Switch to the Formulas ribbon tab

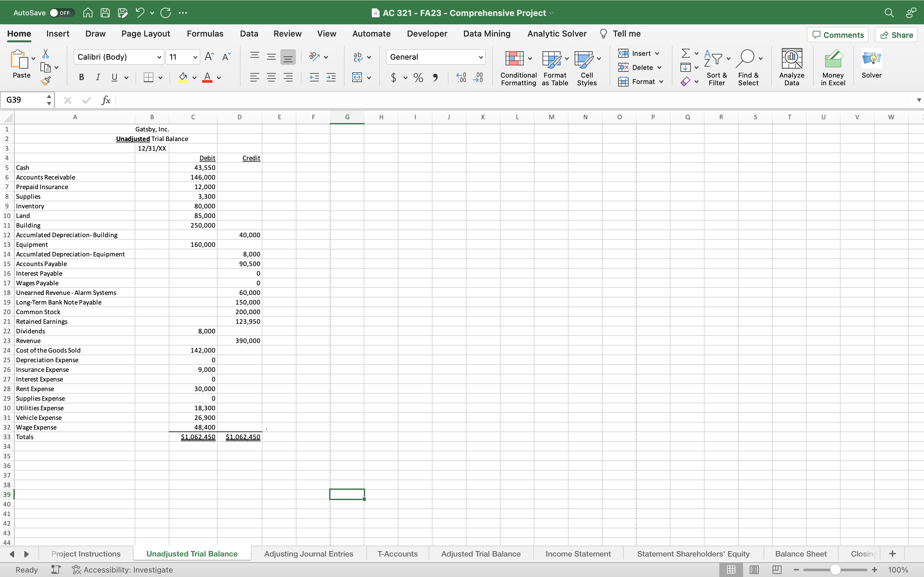(205, 34)
